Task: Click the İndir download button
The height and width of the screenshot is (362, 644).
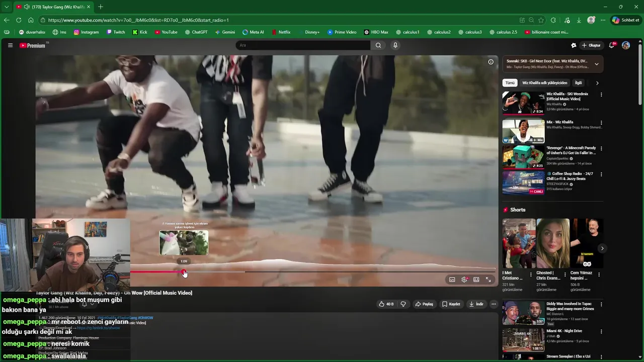Action: 476,304
